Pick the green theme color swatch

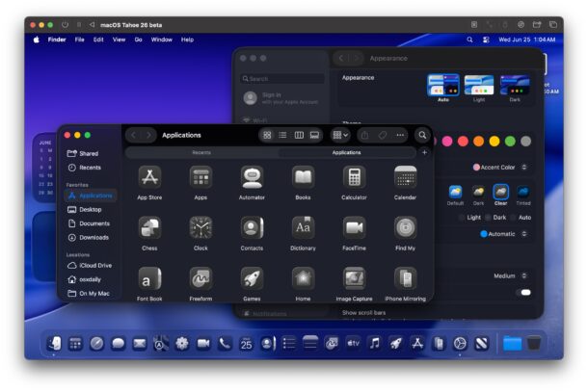(x=510, y=142)
